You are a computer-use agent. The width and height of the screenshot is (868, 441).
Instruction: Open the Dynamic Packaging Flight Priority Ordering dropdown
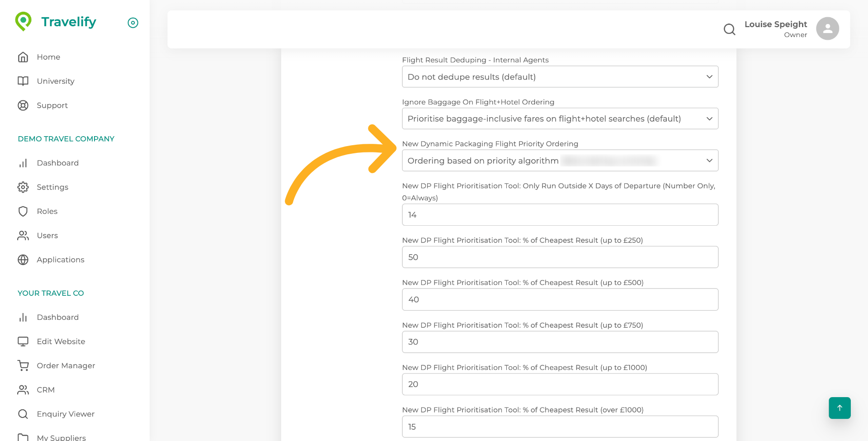tap(560, 161)
